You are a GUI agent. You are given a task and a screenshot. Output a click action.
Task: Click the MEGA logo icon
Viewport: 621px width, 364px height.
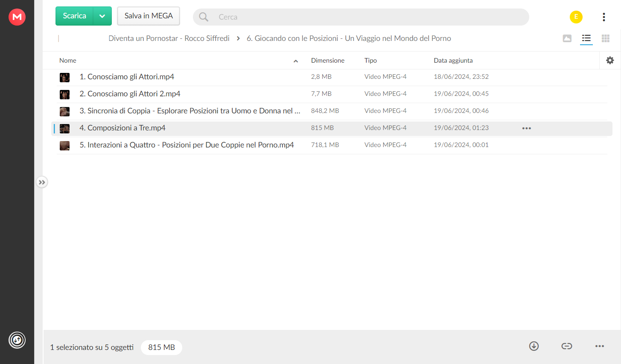click(x=17, y=17)
